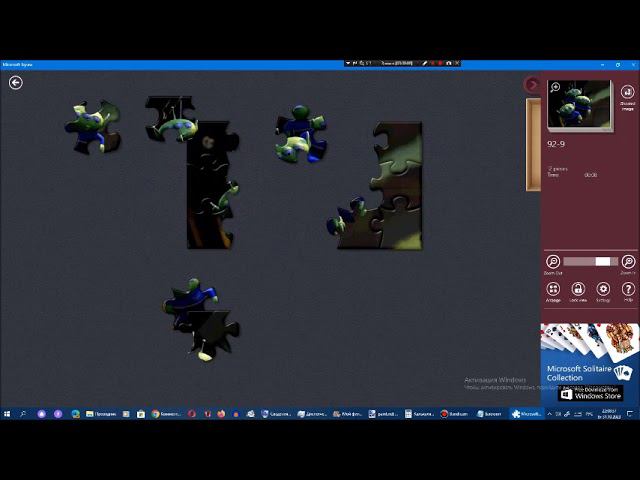
Task: Toggle the ghosted image icon
Action: 627,92
